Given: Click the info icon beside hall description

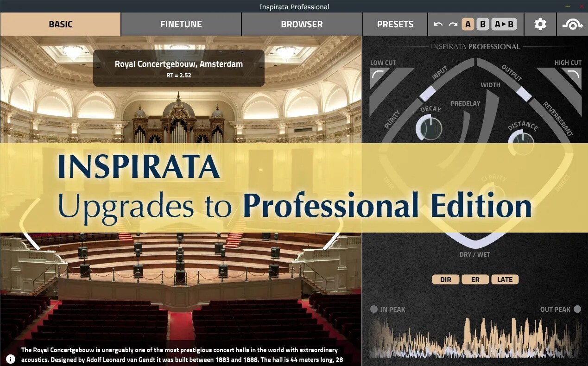Looking at the screenshot, I should [x=10, y=359].
